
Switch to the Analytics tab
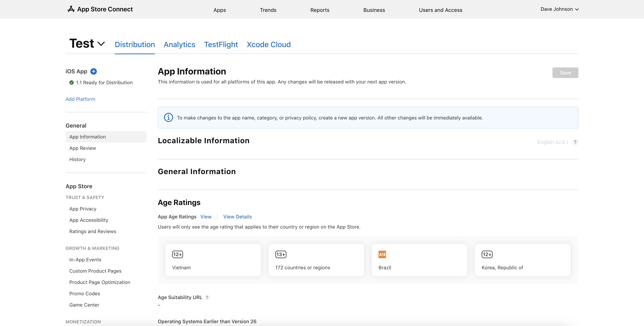tap(179, 44)
